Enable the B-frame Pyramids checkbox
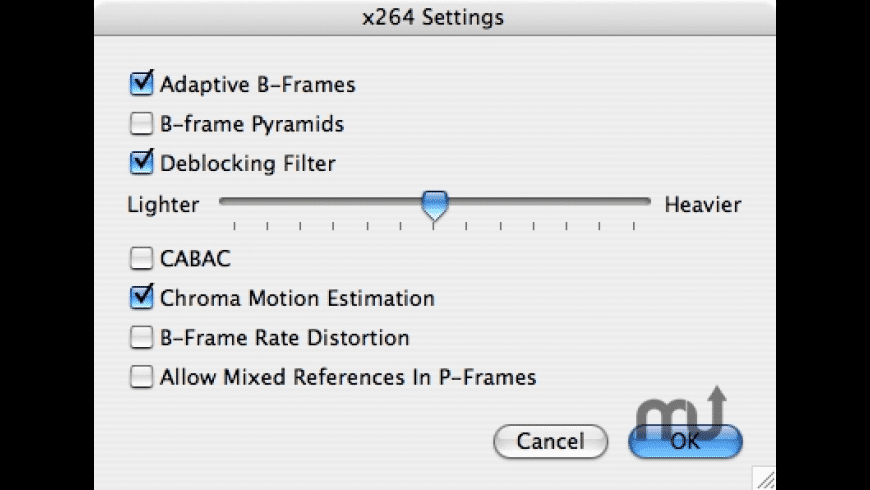The image size is (870, 490). (x=141, y=123)
